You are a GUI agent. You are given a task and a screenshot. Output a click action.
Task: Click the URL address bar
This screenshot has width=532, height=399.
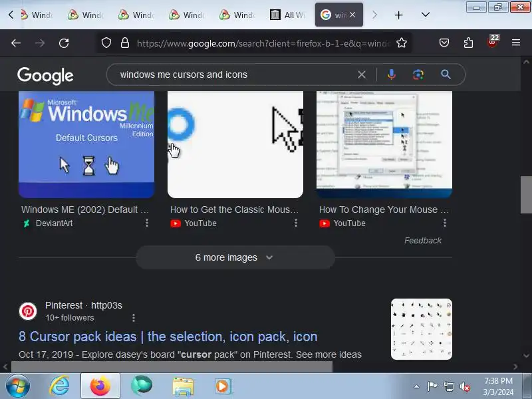(263, 43)
